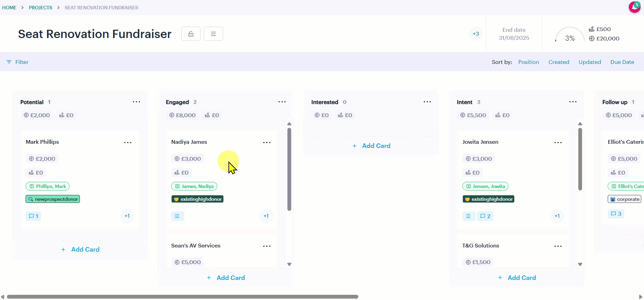Go to HOME breadcrumb
The image size is (644, 300).
pos(9,8)
